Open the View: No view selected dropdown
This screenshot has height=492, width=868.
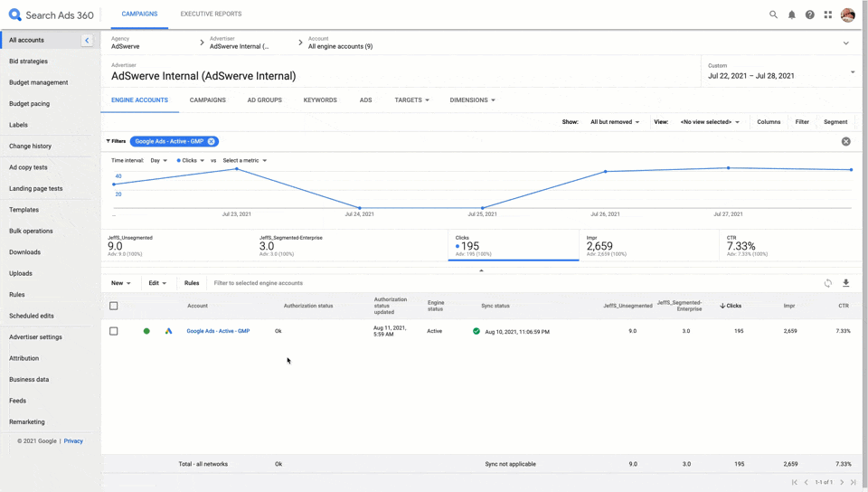tap(710, 122)
